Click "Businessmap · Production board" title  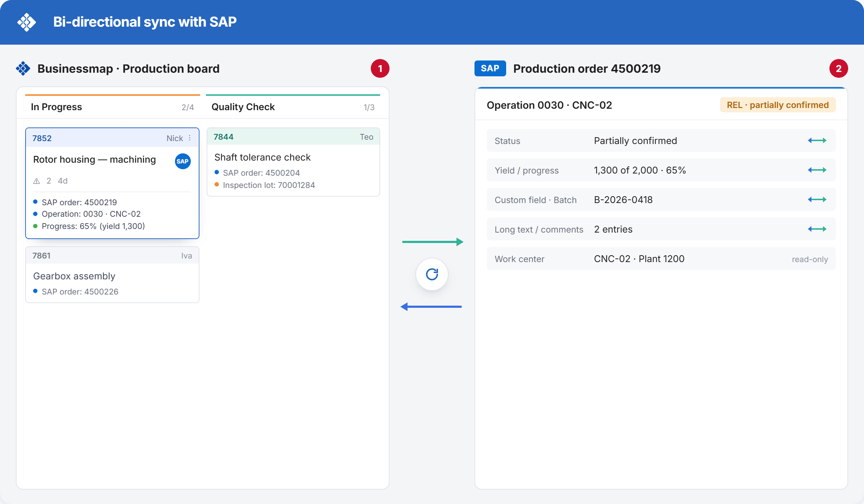(x=129, y=68)
